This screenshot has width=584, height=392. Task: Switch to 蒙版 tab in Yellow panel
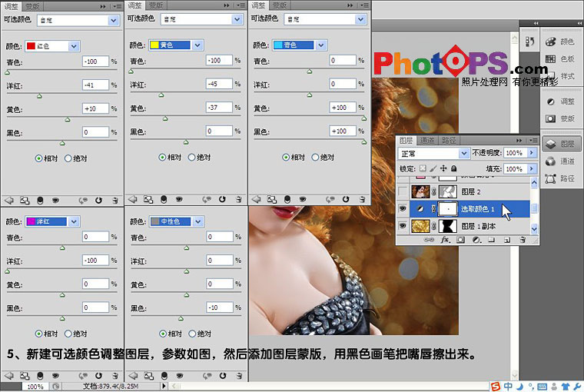coord(156,5)
